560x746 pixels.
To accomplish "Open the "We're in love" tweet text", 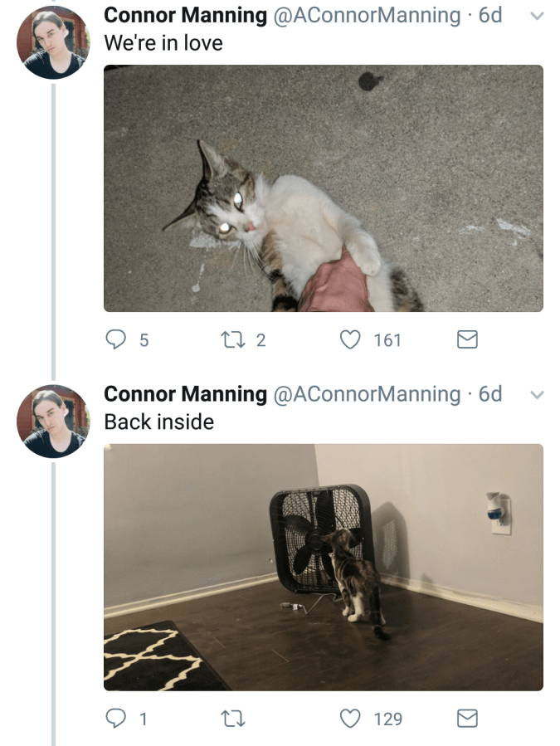I will pos(163,43).
